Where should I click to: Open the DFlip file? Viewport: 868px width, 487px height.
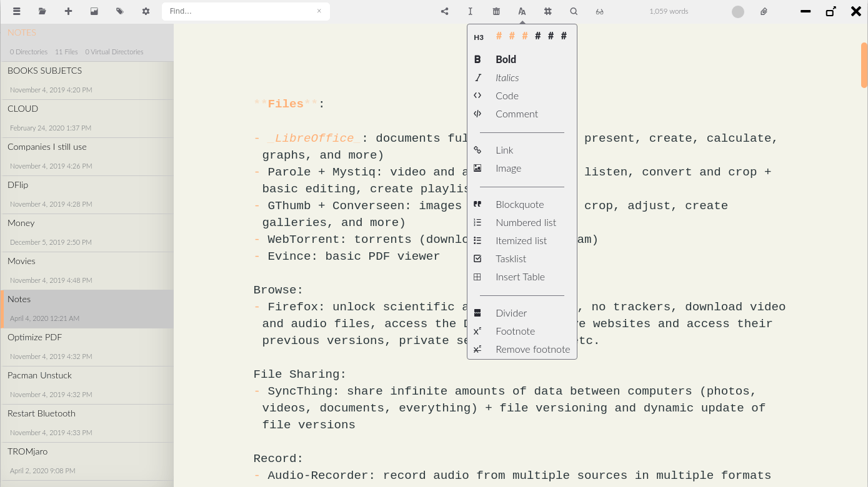point(87,195)
